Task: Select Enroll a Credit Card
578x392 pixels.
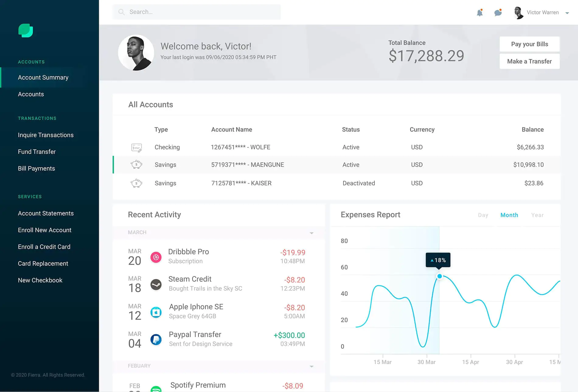Action: click(44, 247)
